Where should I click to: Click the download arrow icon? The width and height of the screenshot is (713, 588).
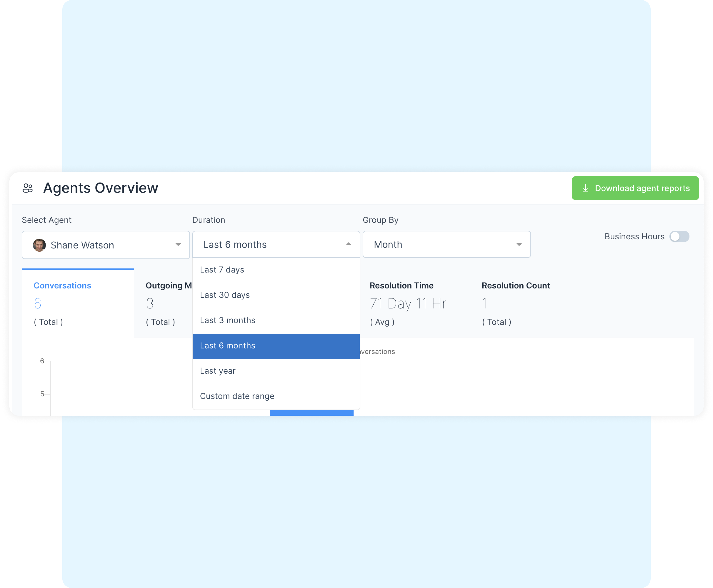[x=585, y=188]
